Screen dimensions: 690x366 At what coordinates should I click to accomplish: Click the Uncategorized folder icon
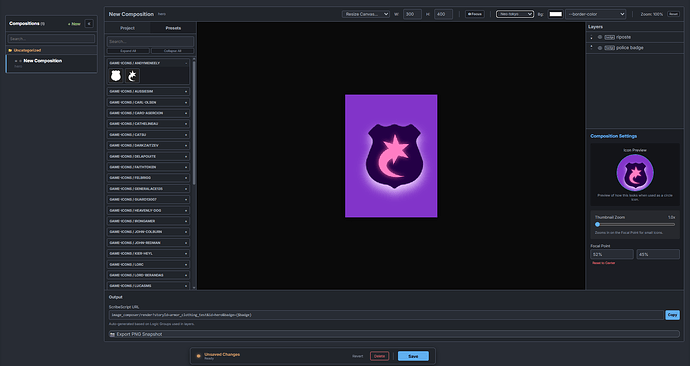click(x=10, y=50)
